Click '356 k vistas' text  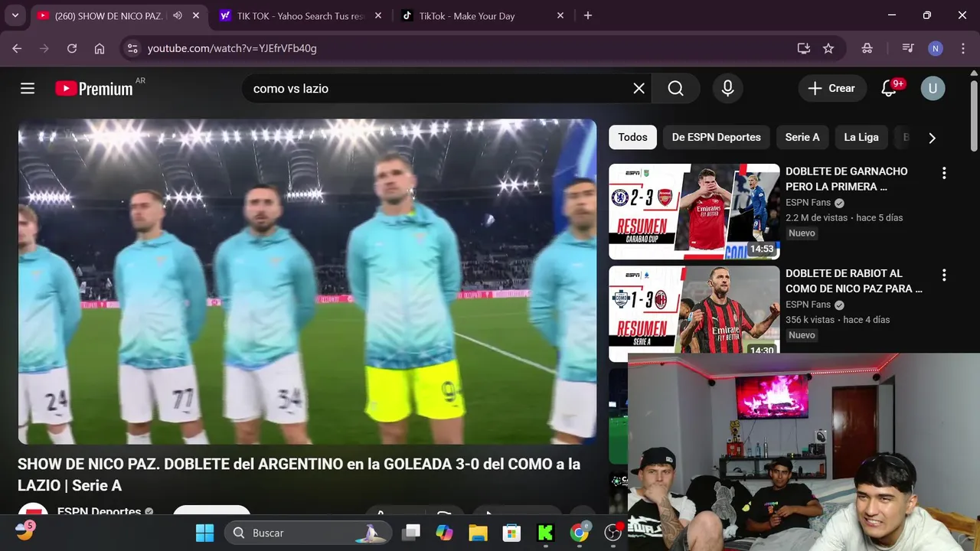click(810, 319)
